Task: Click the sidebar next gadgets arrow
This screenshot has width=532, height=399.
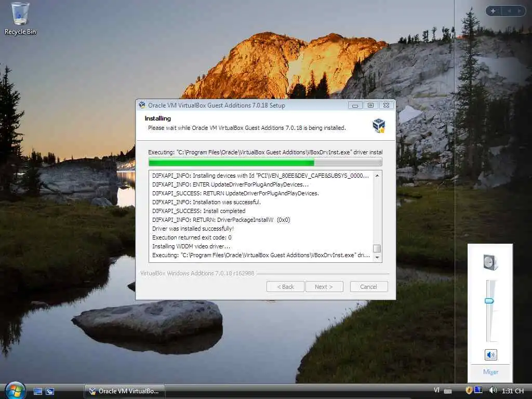Action: click(x=520, y=11)
